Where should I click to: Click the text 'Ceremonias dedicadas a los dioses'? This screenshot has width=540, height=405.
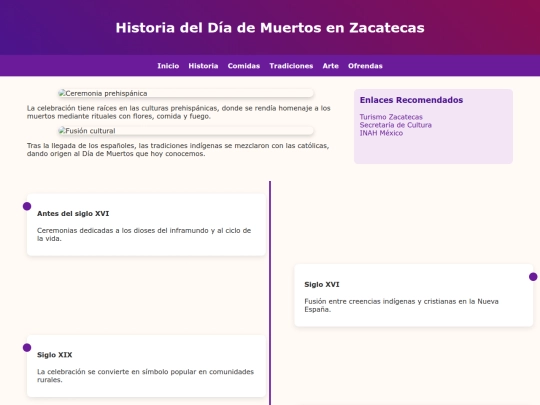144,235
